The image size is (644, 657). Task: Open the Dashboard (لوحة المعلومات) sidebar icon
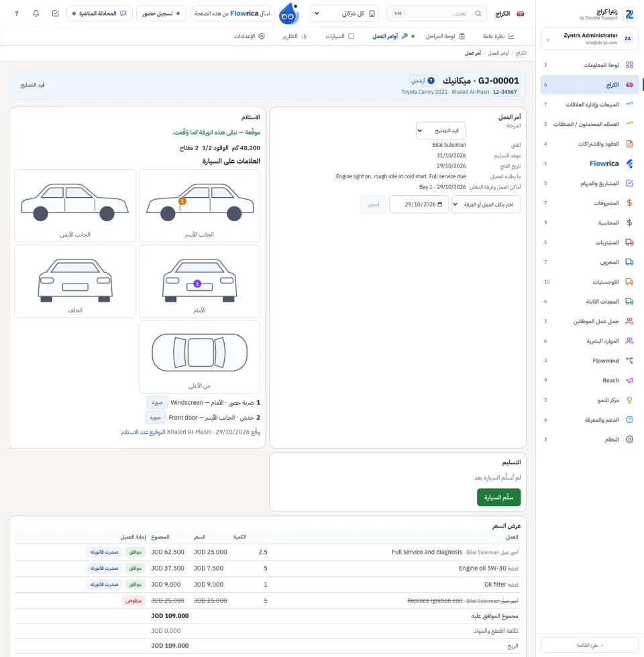(629, 65)
